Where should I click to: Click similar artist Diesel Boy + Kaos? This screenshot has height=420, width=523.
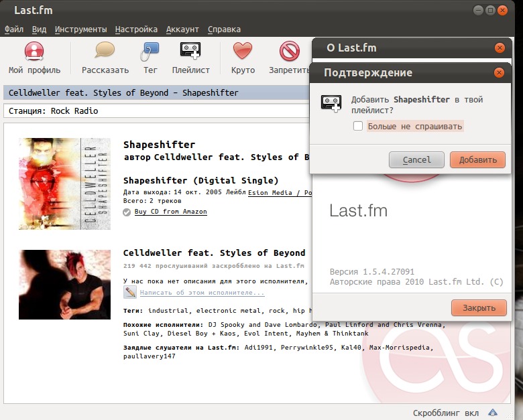click(203, 334)
